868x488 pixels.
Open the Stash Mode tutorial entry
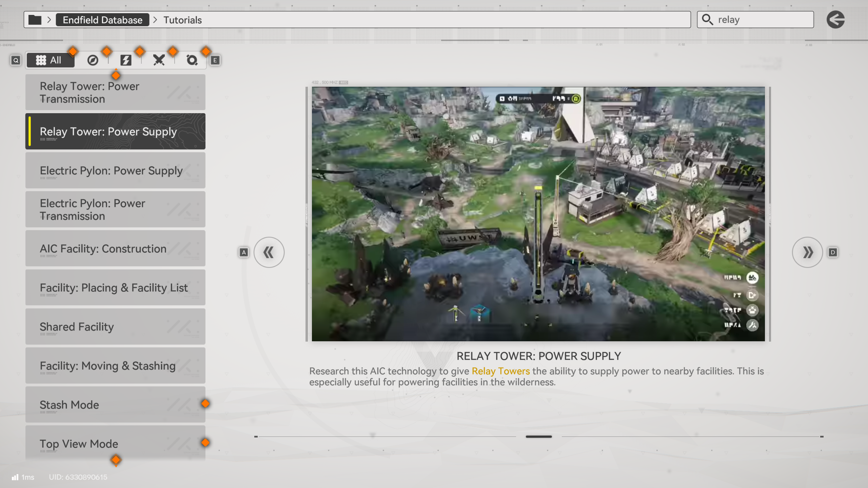pos(115,405)
